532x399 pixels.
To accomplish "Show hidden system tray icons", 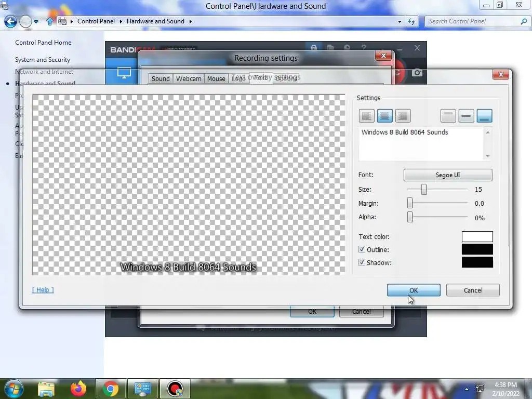I will click(x=467, y=389).
